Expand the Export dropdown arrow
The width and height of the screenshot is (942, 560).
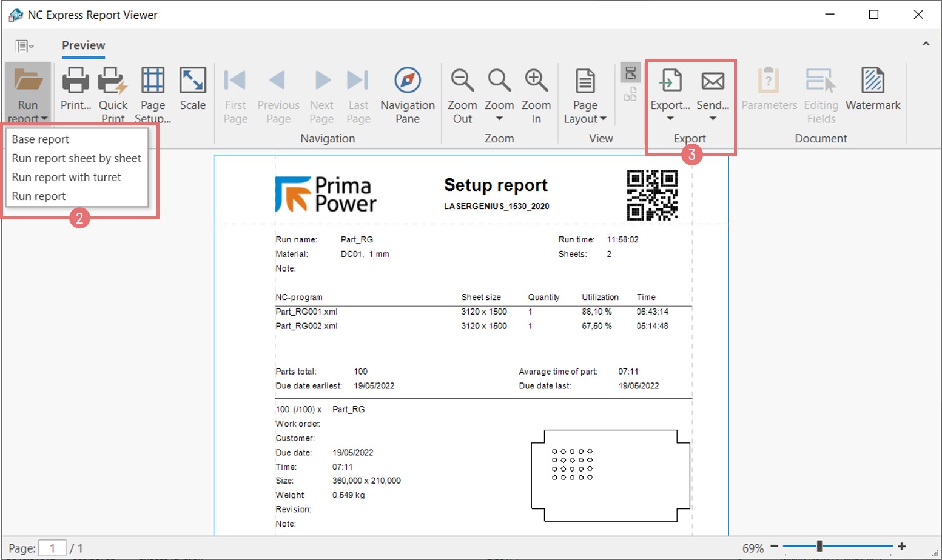click(x=670, y=119)
